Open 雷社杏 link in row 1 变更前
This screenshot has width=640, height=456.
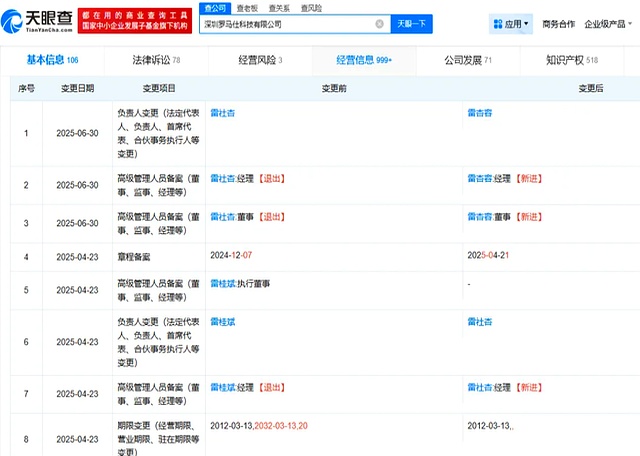pyautogui.click(x=222, y=113)
